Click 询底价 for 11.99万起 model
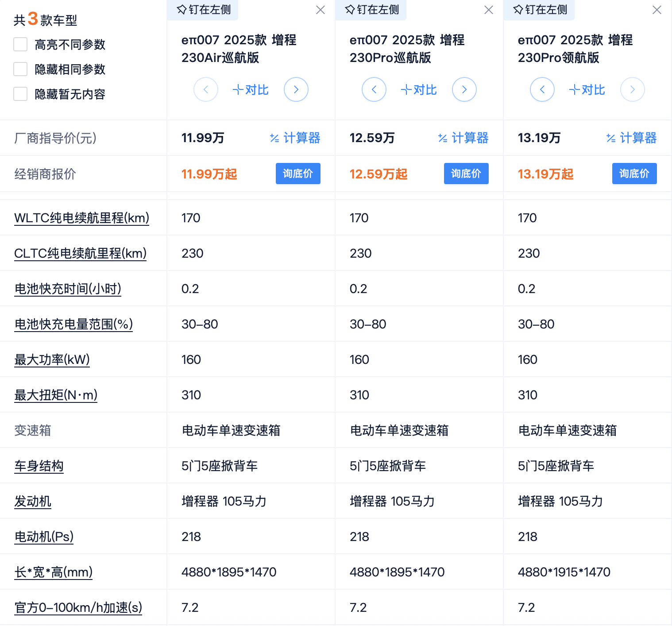The width and height of the screenshot is (672, 626). (298, 174)
